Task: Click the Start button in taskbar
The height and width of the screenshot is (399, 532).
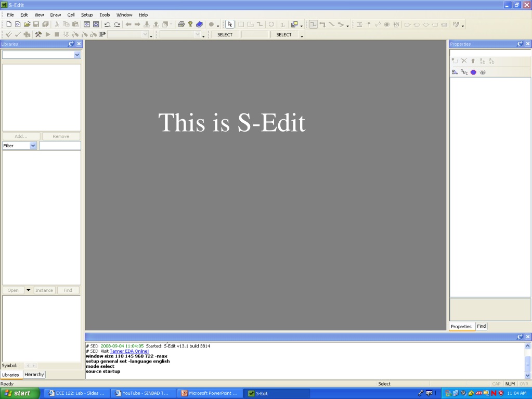Action: [x=20, y=393]
